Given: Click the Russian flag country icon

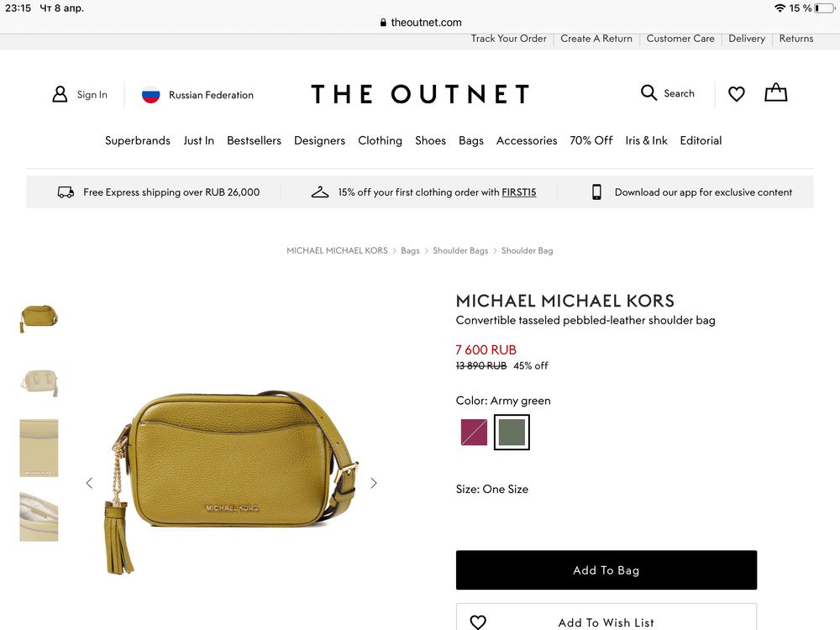Looking at the screenshot, I should point(150,95).
